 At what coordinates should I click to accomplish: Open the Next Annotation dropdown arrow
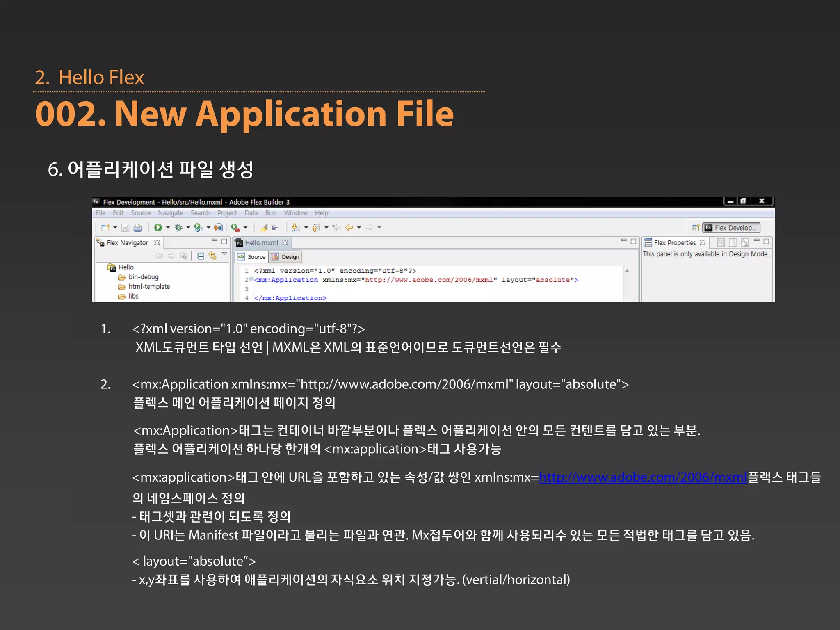tap(306, 228)
